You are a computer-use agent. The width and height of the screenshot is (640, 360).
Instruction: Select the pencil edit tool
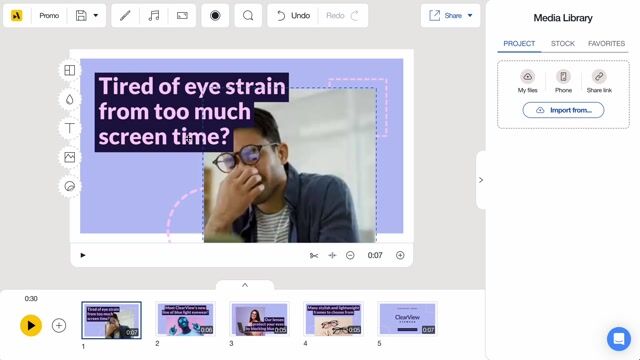tap(125, 16)
